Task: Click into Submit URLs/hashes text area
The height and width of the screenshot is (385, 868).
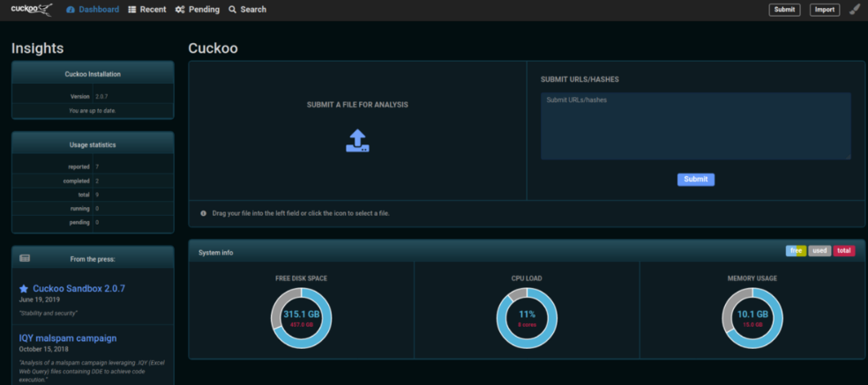Action: tap(696, 126)
